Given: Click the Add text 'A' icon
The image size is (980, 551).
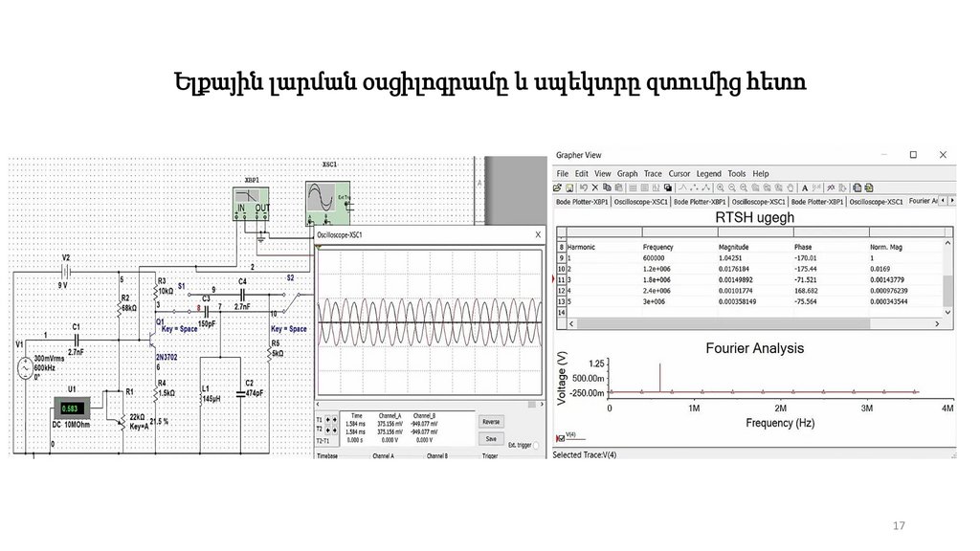Looking at the screenshot, I should [x=804, y=187].
